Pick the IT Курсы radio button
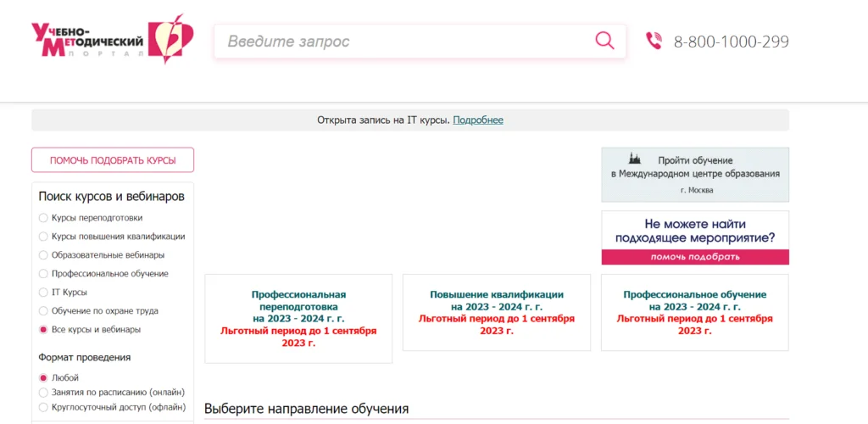The height and width of the screenshot is (424, 868). 43,293
